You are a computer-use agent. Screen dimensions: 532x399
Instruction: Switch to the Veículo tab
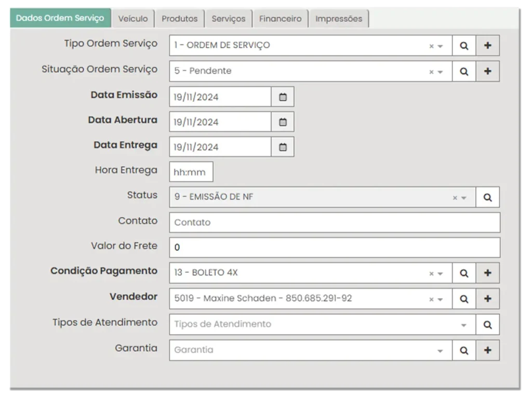[x=133, y=19]
